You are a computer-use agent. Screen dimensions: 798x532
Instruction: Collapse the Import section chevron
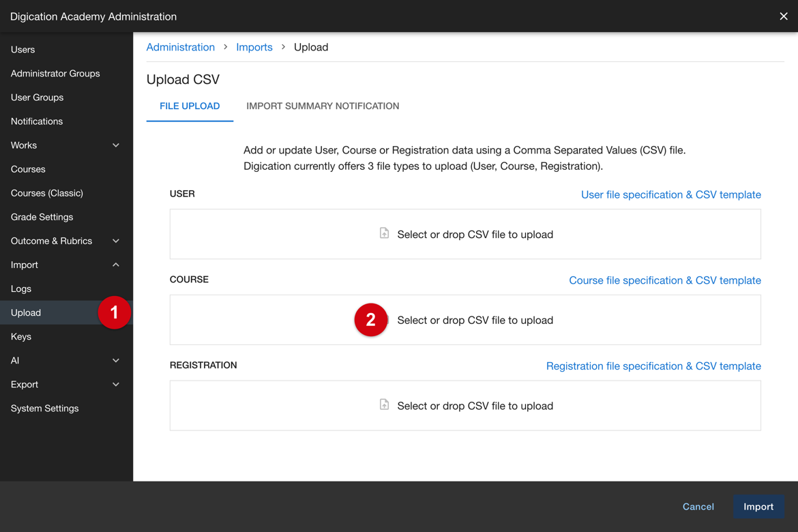[x=116, y=265]
